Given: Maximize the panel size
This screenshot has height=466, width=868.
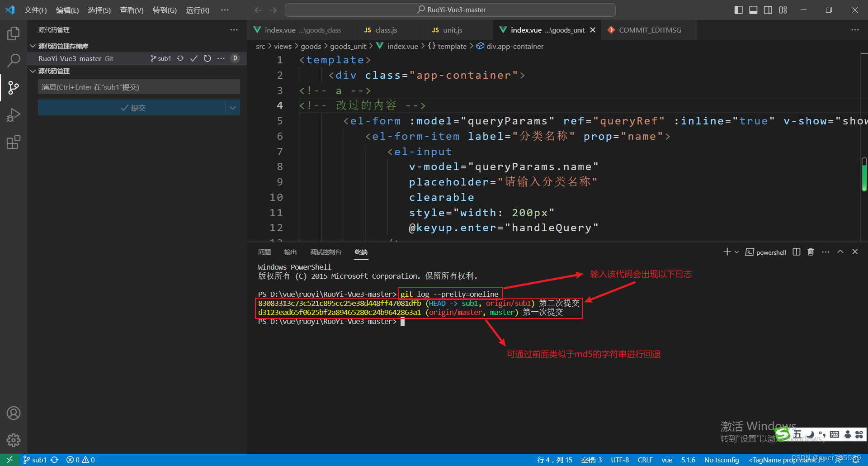Looking at the screenshot, I should point(840,252).
